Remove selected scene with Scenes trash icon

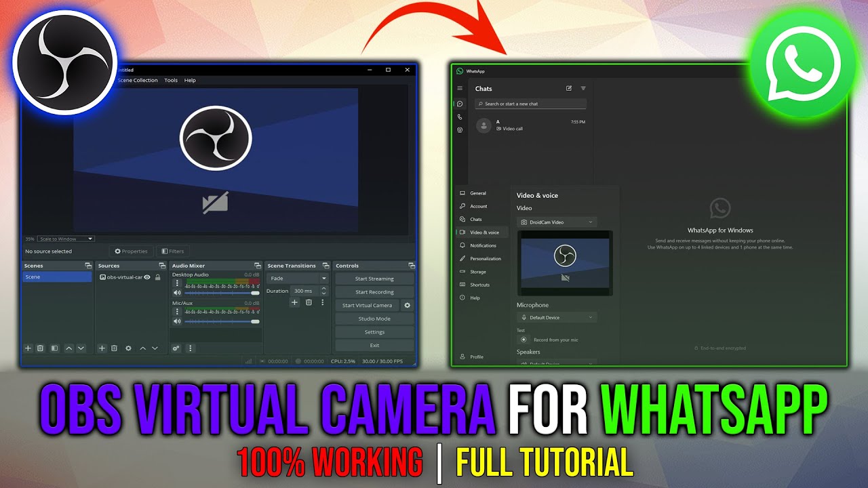coord(40,348)
